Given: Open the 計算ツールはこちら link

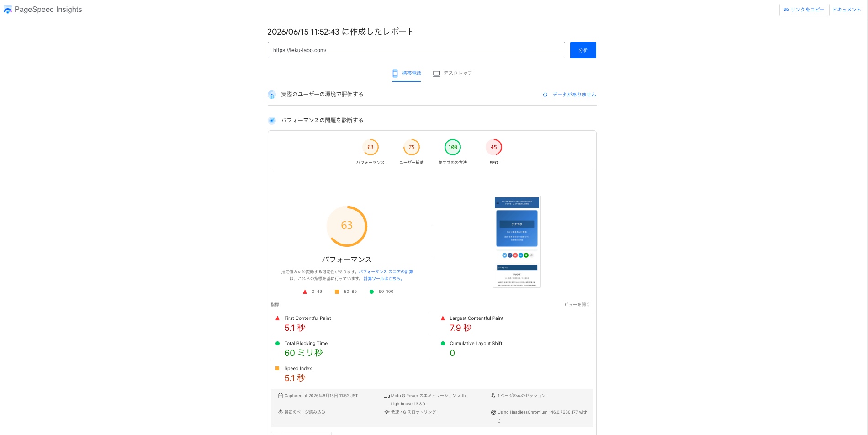Looking at the screenshot, I should click(383, 279).
